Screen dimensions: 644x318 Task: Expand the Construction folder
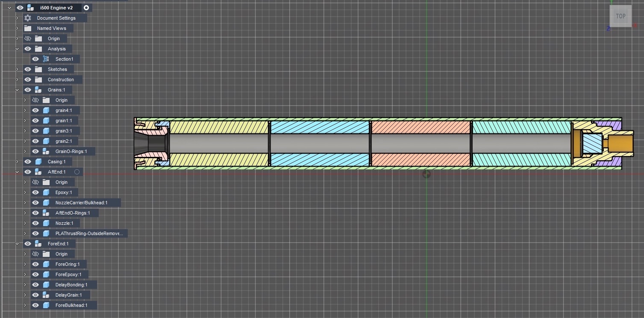click(17, 79)
